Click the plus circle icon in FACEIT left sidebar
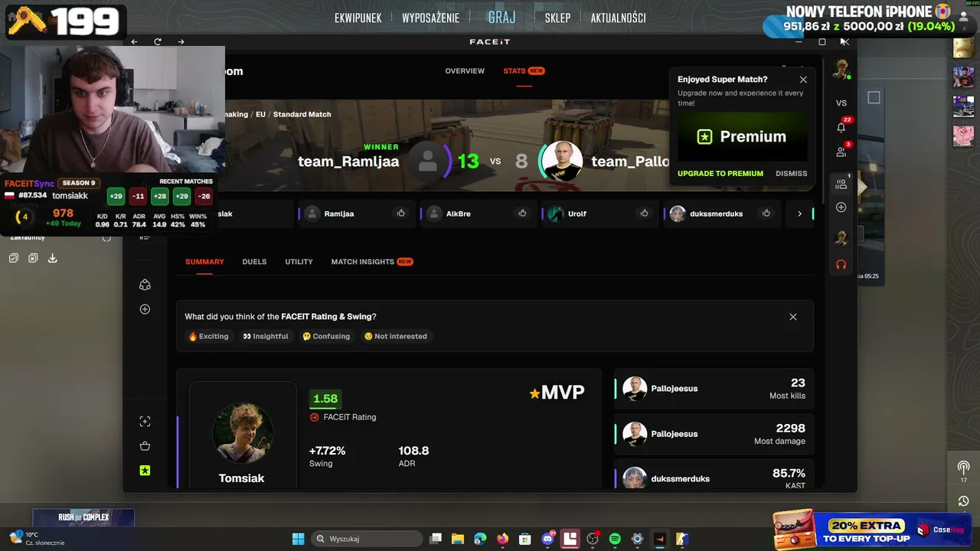 [145, 309]
